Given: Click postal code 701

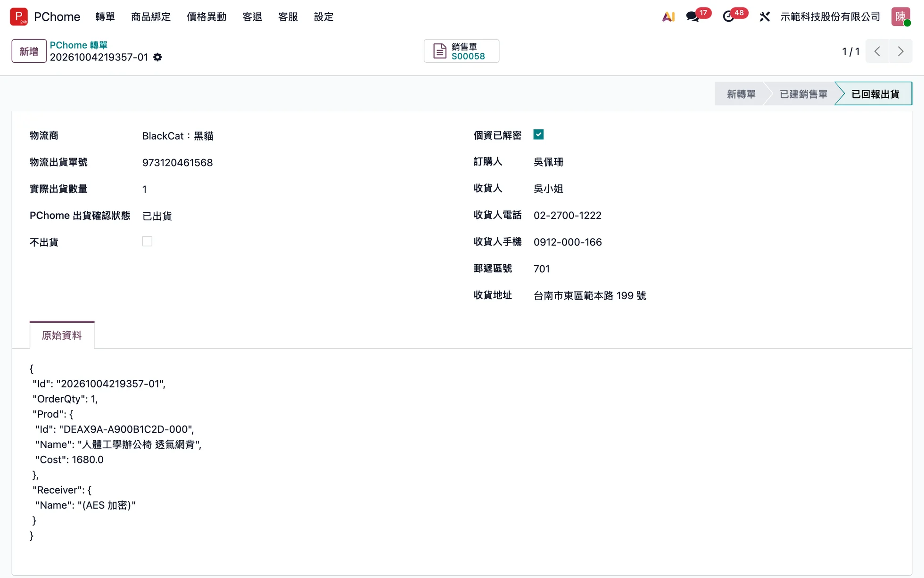Looking at the screenshot, I should click(542, 269).
